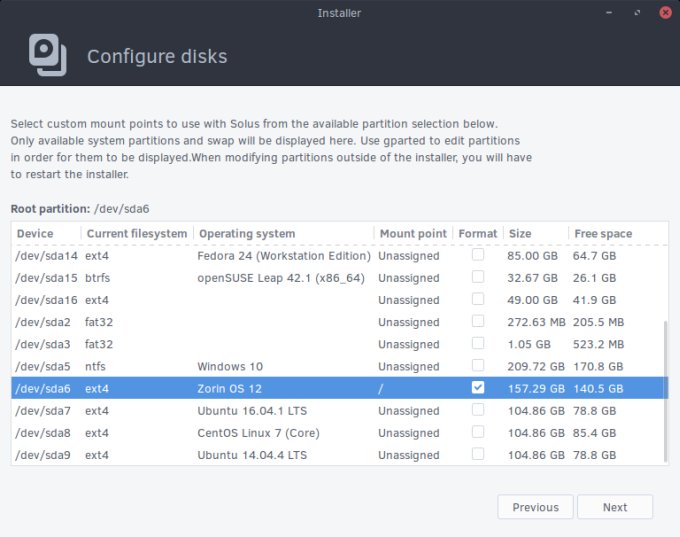
Task: Click the Zorin OS 12 entry
Action: (x=229, y=389)
